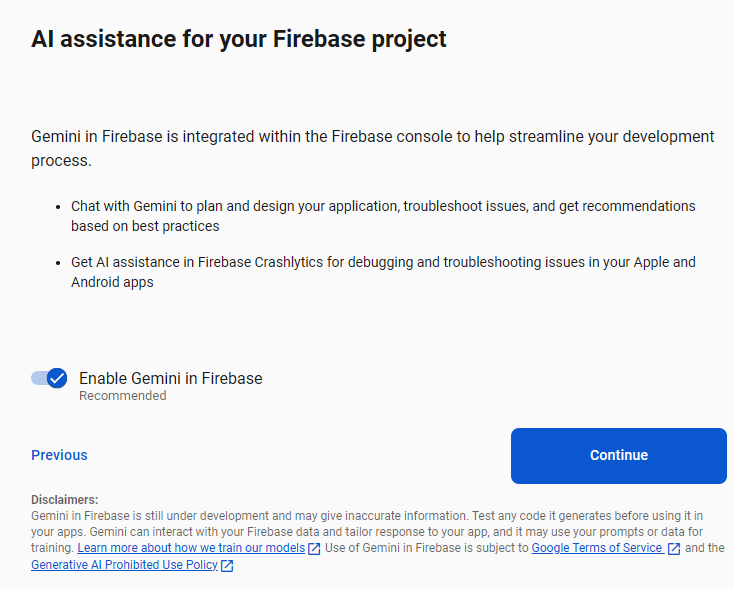
Task: Click the "AI assistance for your Firebase project" heading
Action: (x=239, y=39)
